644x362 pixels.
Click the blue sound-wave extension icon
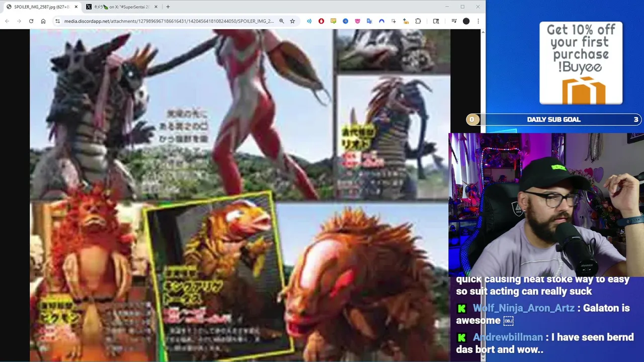click(x=309, y=21)
